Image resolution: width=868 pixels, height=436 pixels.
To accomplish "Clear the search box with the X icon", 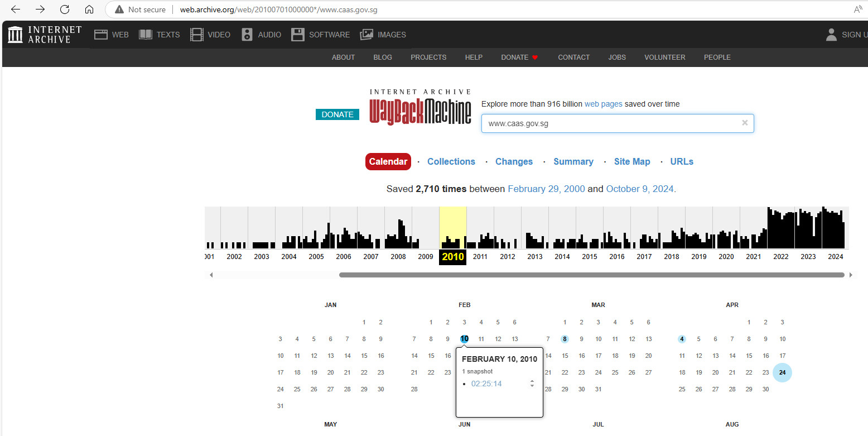I will pyautogui.click(x=745, y=123).
